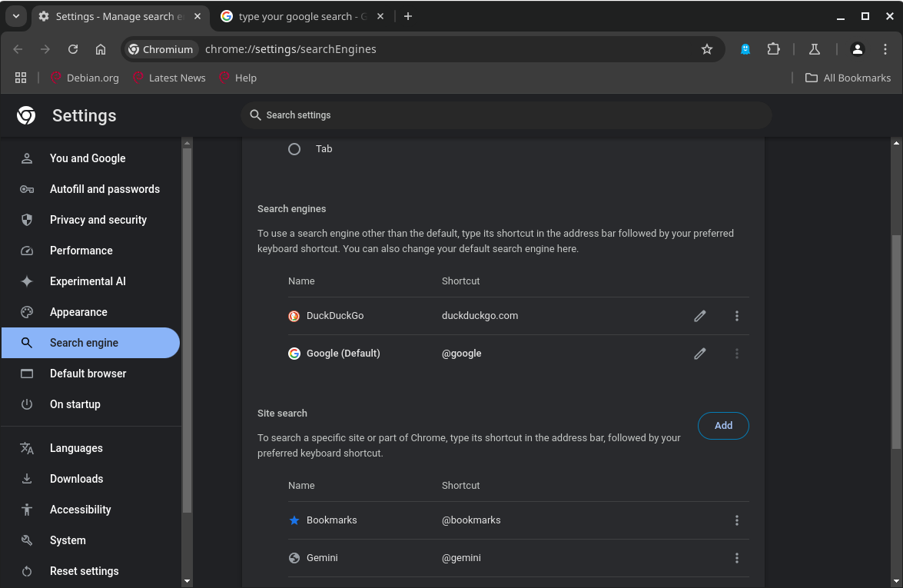Click the back navigation arrow
903x588 pixels.
coord(18,49)
